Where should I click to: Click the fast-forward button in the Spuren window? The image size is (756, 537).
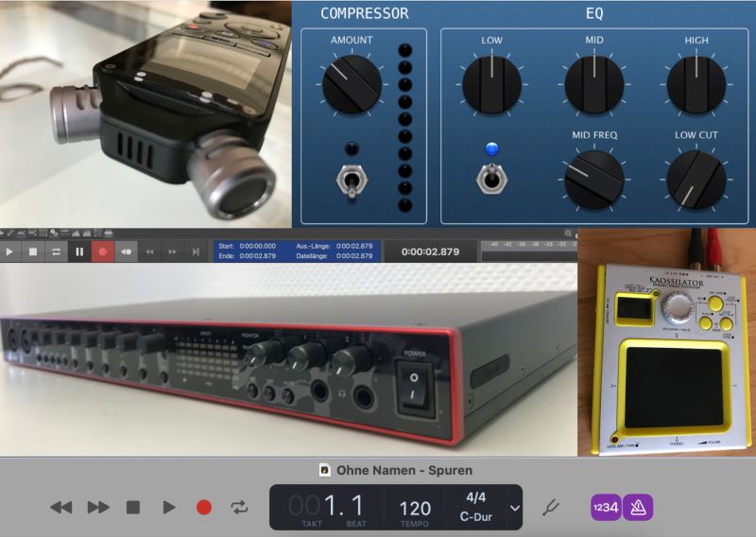(x=98, y=508)
